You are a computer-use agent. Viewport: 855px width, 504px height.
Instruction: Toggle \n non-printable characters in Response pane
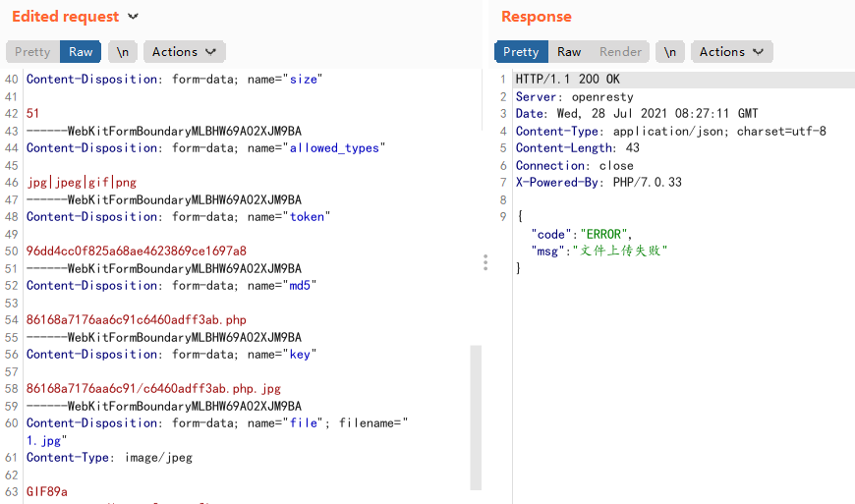670,52
